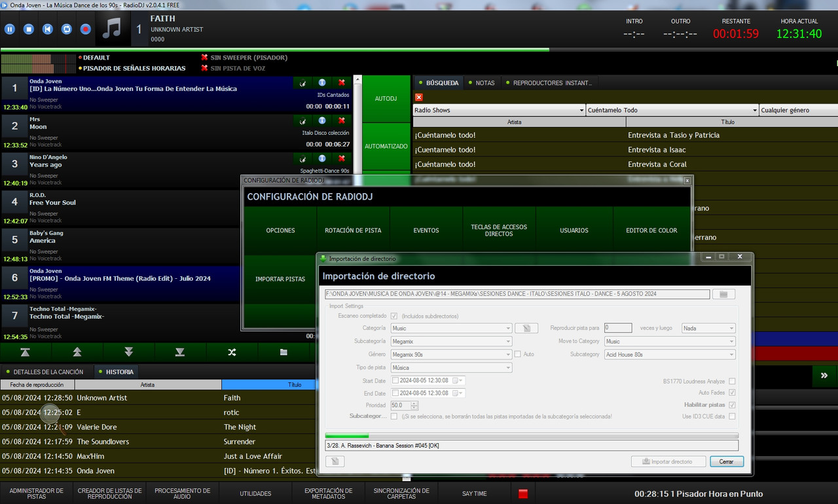Open Categoría dropdown showing Music
838x504 pixels.
(x=451, y=329)
